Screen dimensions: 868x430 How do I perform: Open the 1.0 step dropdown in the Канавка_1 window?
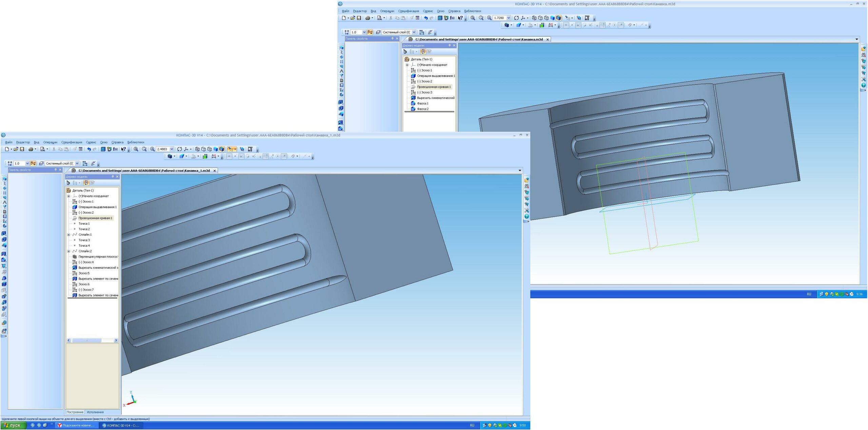[27, 163]
